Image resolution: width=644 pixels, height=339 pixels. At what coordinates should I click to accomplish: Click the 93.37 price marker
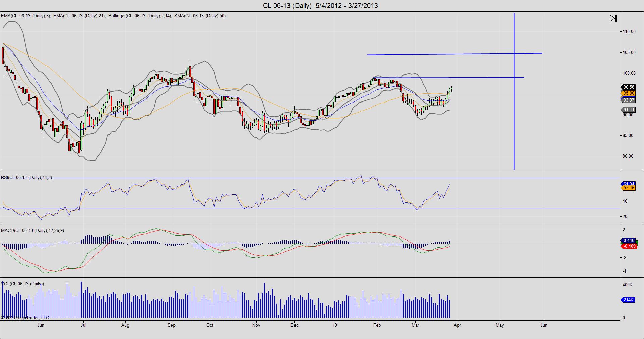click(628, 100)
